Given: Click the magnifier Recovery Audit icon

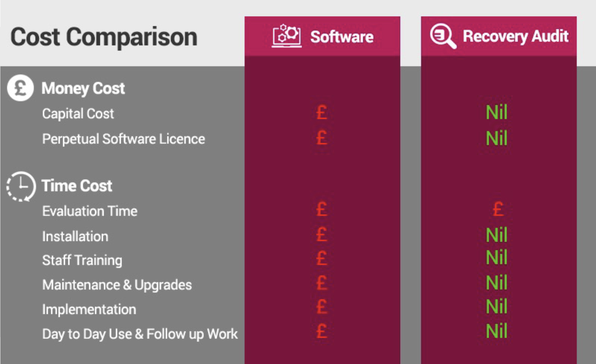Looking at the screenshot, I should point(443,36).
